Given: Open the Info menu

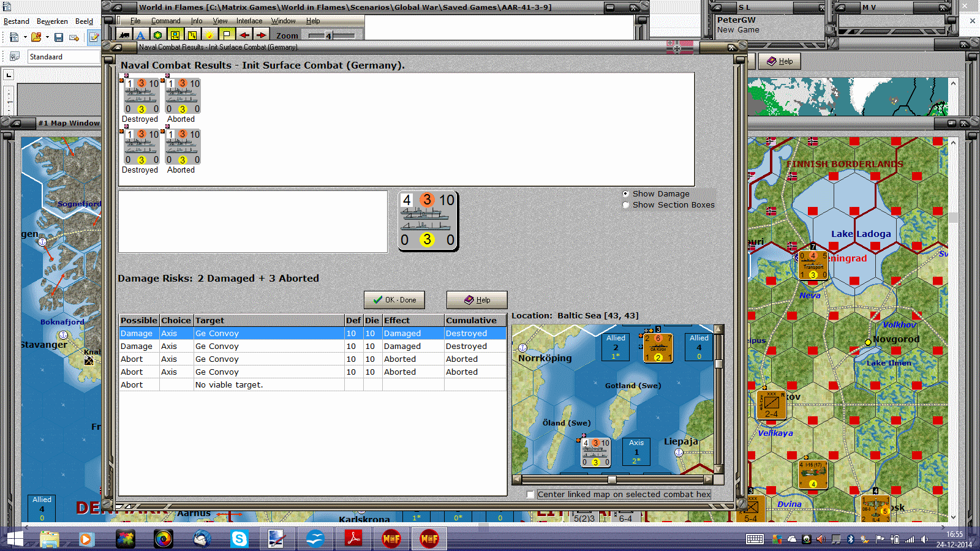Looking at the screenshot, I should pyautogui.click(x=196, y=21).
